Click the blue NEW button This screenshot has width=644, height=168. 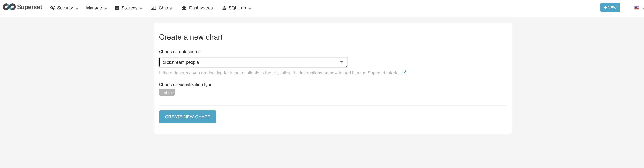(610, 8)
